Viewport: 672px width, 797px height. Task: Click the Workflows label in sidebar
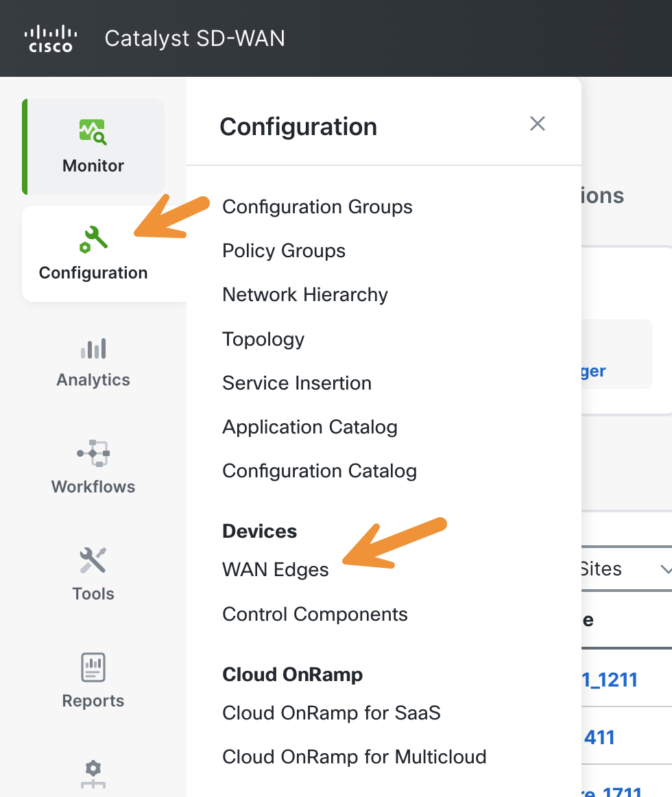coord(93,486)
